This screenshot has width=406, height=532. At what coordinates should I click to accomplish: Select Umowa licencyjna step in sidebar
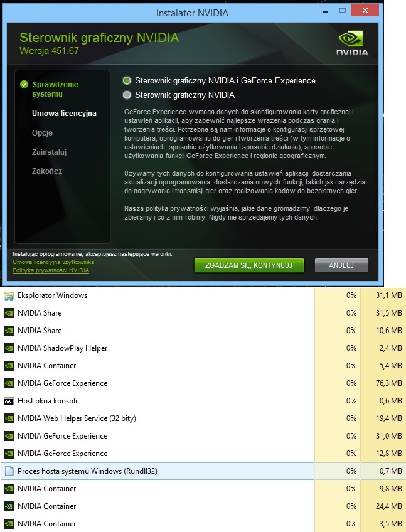(64, 114)
